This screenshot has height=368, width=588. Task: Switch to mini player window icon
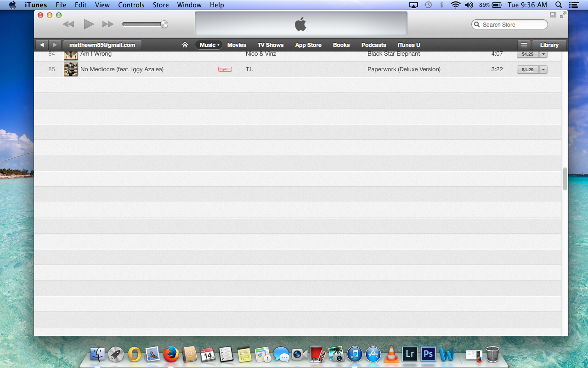[553, 15]
